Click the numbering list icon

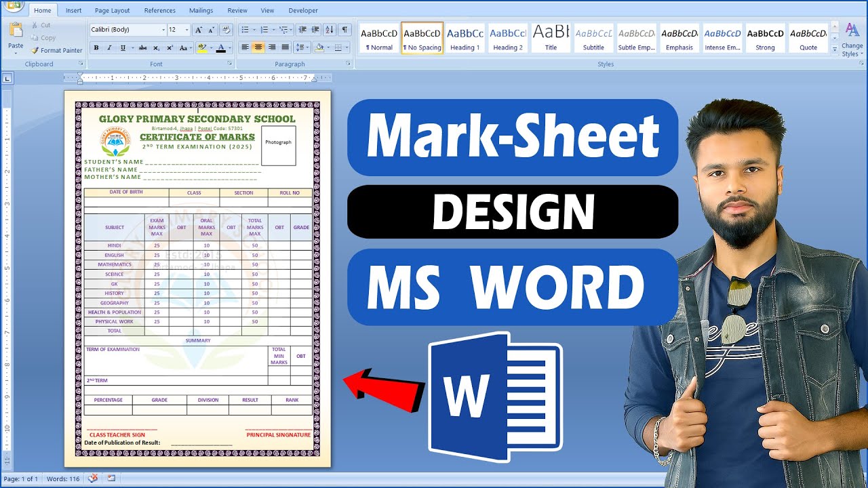tap(264, 30)
